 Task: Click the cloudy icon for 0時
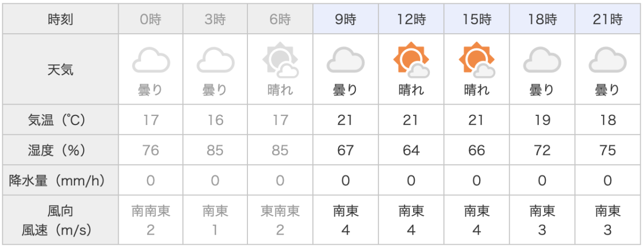pos(151,60)
